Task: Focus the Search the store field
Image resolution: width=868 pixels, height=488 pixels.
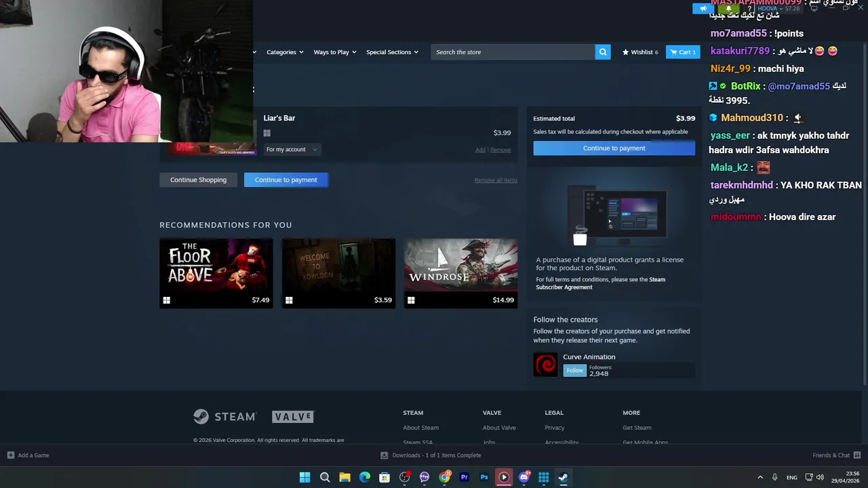Action: (513, 52)
